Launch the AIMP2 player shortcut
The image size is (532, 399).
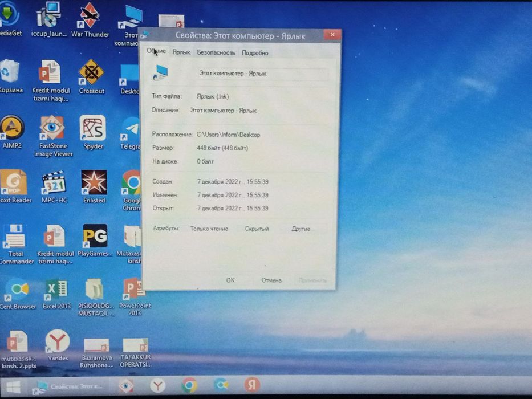pos(12,131)
